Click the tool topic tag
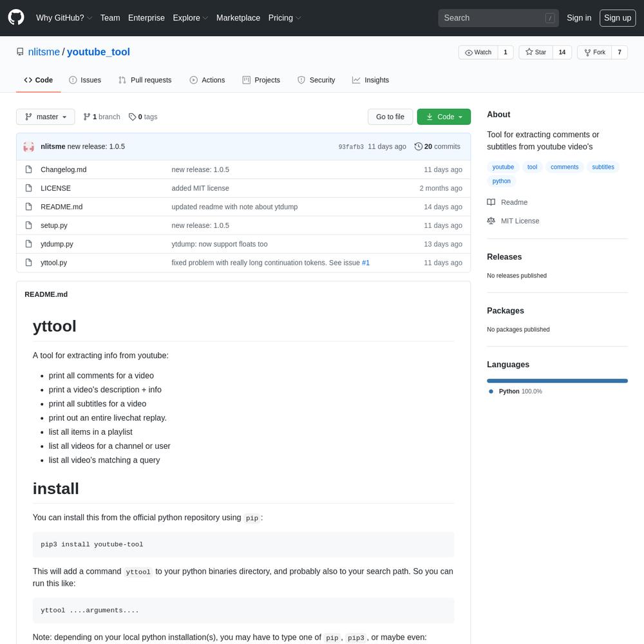Image resolution: width=644 pixels, height=644 pixels. [x=533, y=167]
